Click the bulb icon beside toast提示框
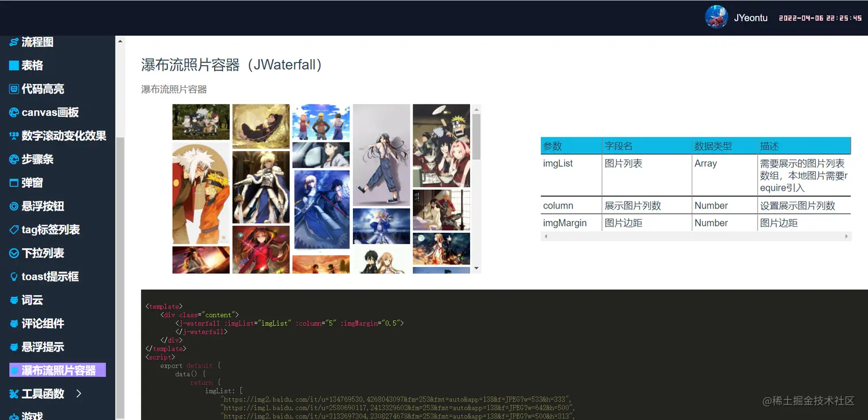 (x=14, y=276)
